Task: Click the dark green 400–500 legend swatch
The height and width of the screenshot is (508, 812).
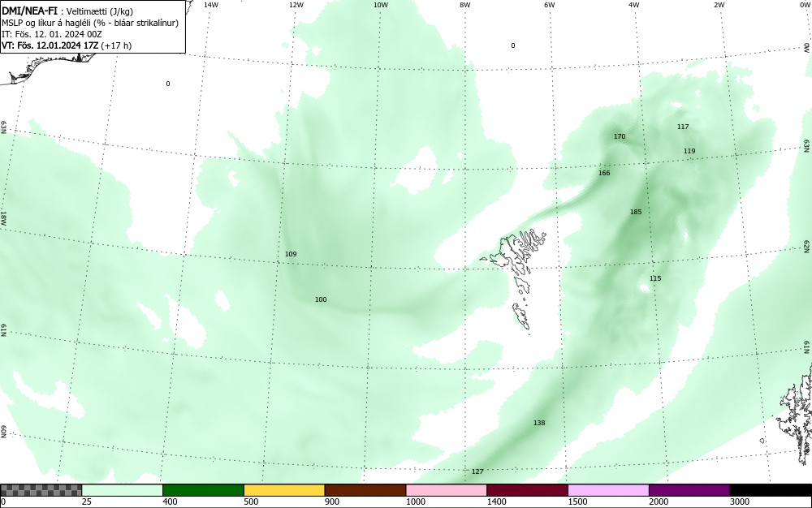Action: (203, 490)
